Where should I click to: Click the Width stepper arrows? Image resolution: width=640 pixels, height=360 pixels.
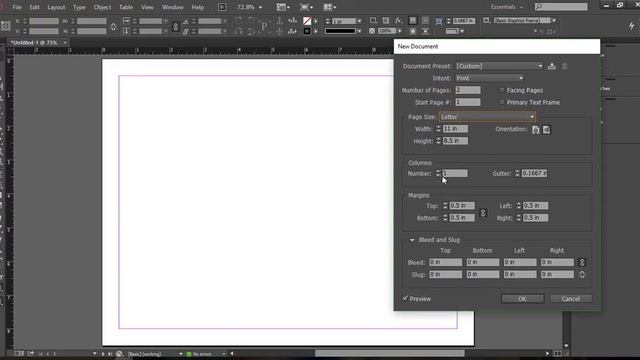pos(438,129)
